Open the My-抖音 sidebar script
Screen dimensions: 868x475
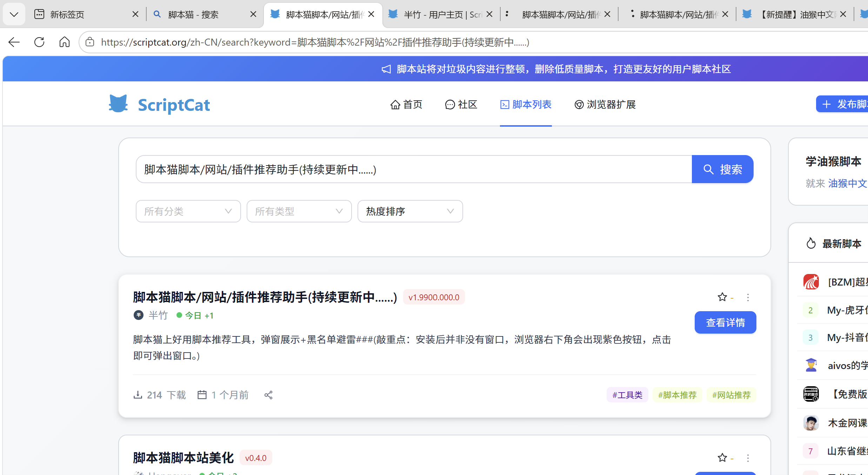(847, 337)
